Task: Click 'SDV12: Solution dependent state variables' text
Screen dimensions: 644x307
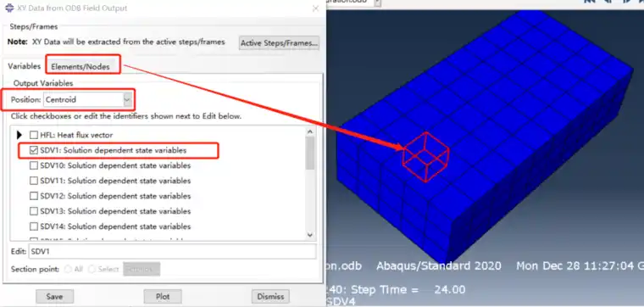Action: pos(115,196)
